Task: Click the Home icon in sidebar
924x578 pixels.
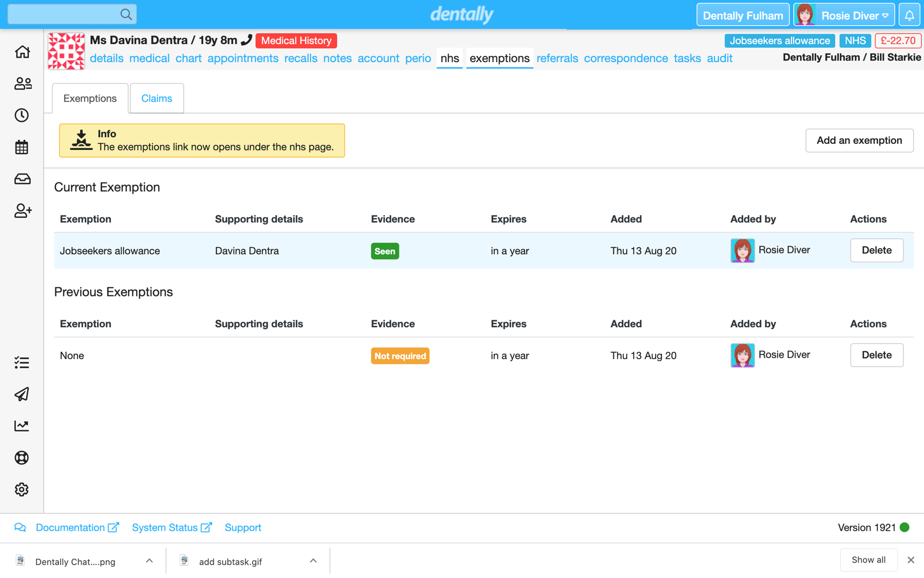Action: tap(22, 52)
